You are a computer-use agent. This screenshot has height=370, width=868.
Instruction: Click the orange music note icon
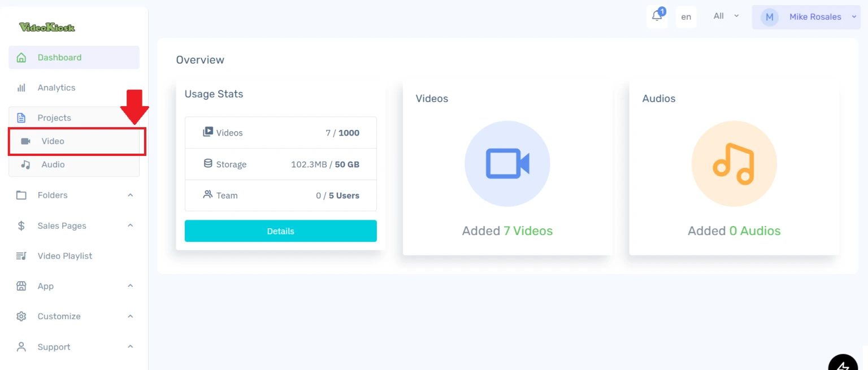tap(734, 164)
